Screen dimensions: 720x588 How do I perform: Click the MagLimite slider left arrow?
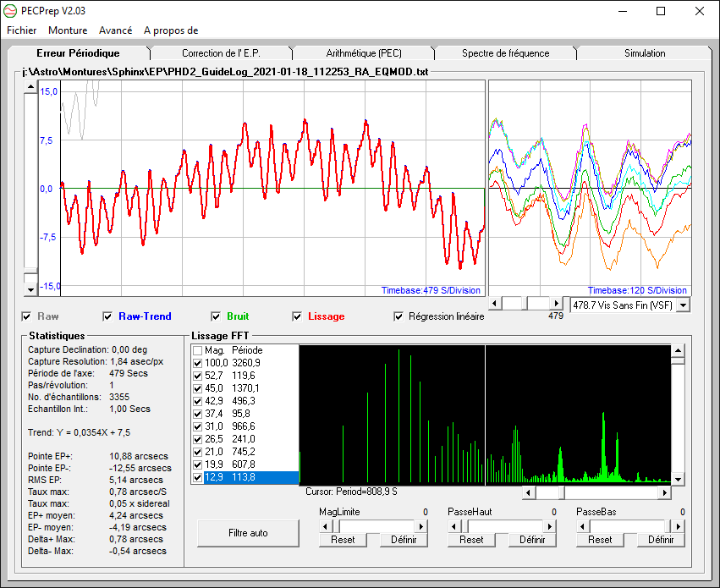click(326, 526)
